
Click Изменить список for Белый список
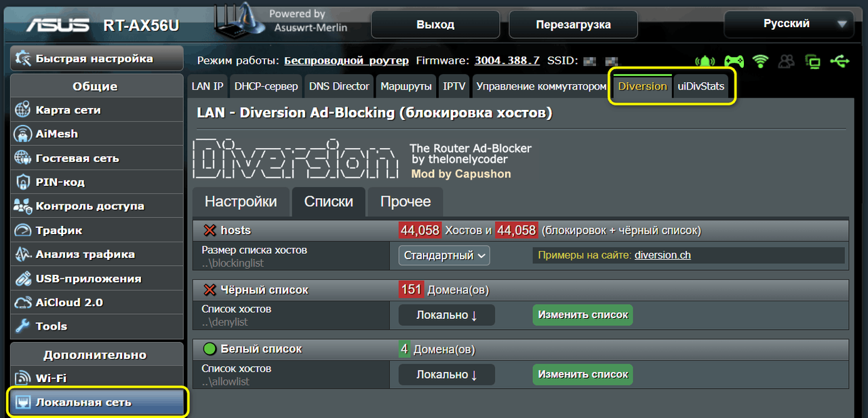[x=583, y=375]
